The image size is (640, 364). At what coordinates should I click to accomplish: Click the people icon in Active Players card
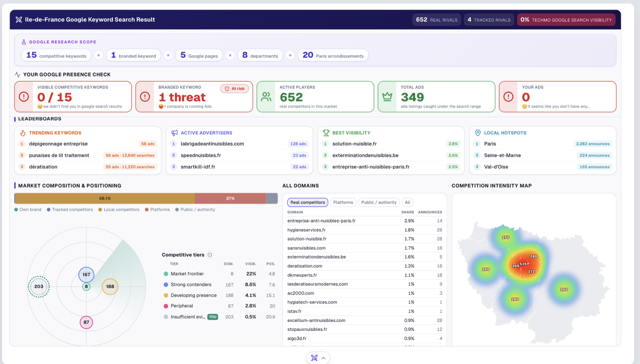(x=266, y=97)
